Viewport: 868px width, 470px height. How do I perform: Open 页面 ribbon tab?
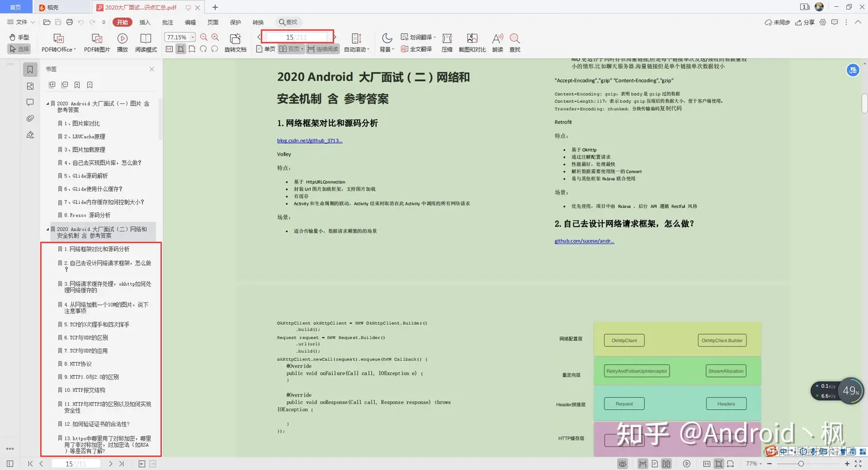click(x=213, y=22)
